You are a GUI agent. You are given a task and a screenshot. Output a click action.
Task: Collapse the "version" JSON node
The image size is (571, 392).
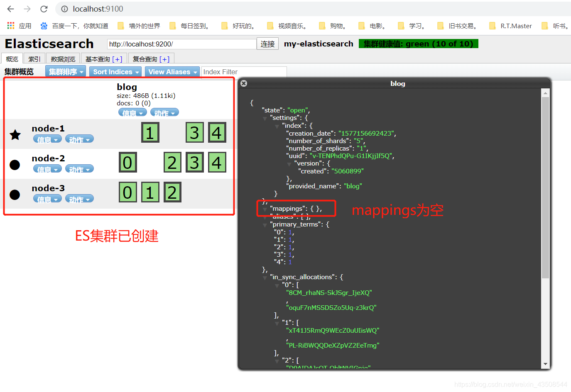pos(289,164)
